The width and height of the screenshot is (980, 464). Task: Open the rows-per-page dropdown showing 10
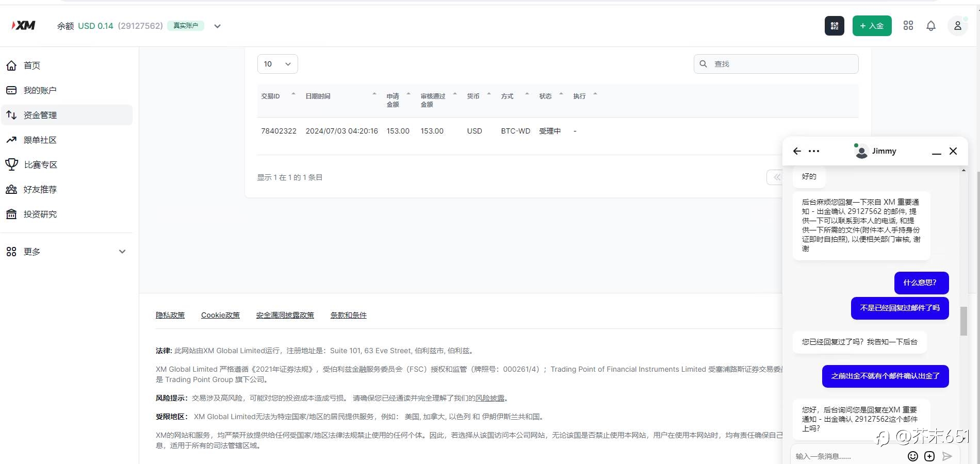click(x=277, y=64)
